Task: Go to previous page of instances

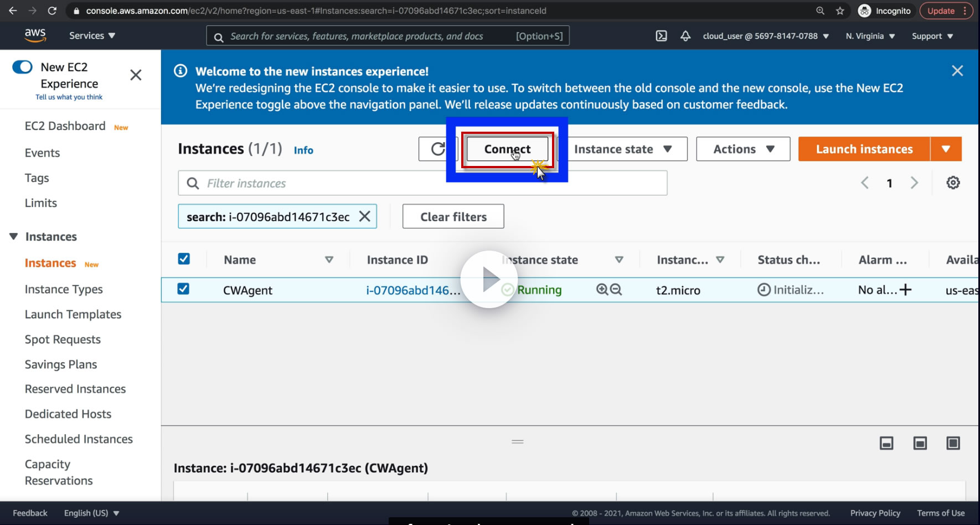Action: click(x=865, y=183)
